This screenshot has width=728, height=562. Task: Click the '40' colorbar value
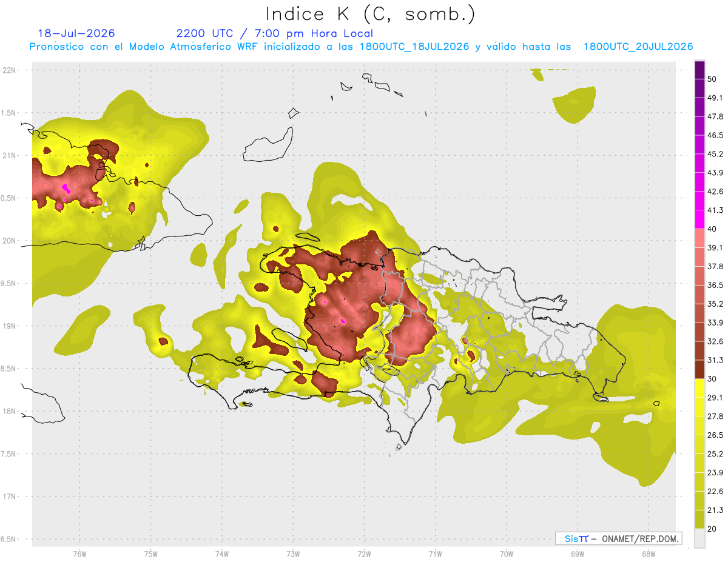(713, 229)
